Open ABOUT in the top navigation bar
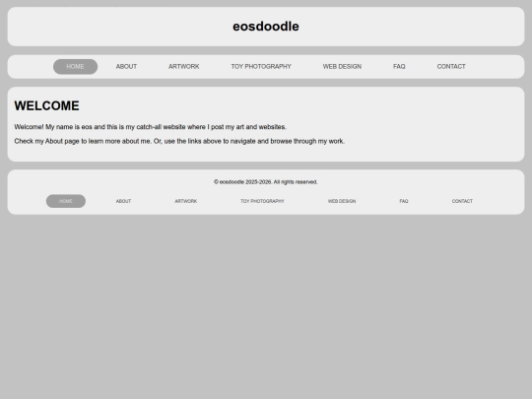Screen dimensions: 532x399 126,67
